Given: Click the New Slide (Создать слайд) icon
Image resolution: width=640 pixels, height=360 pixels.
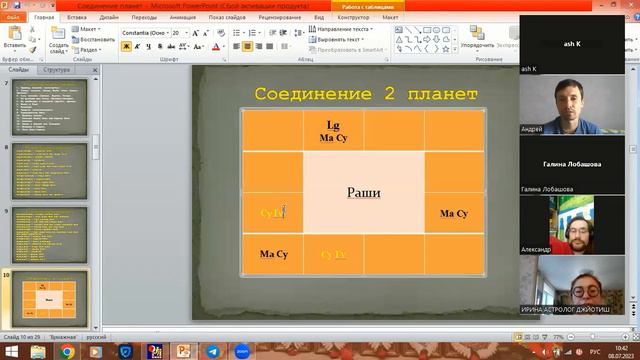Looking at the screenshot, I should click(x=58, y=34).
